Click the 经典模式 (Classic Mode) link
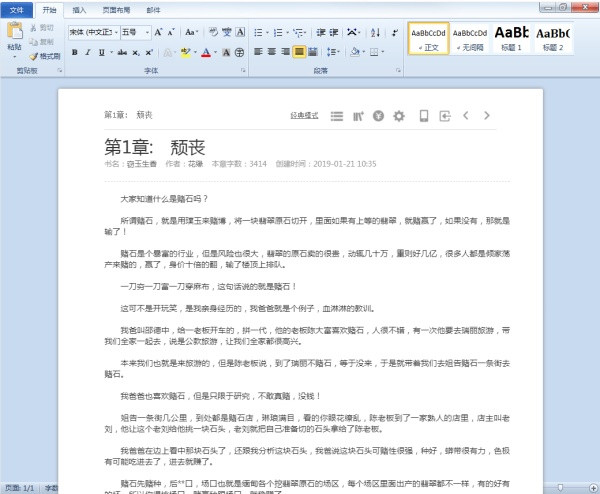This screenshot has height=494, width=600. pos(304,116)
